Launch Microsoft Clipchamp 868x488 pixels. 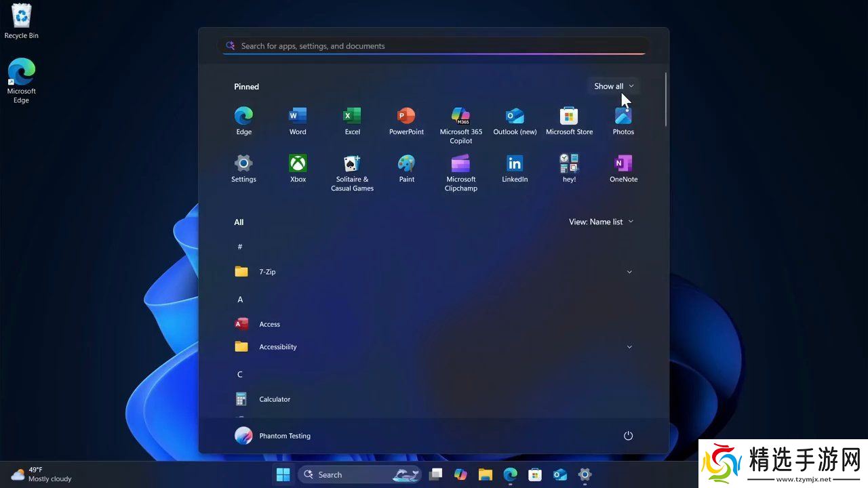tap(460, 173)
